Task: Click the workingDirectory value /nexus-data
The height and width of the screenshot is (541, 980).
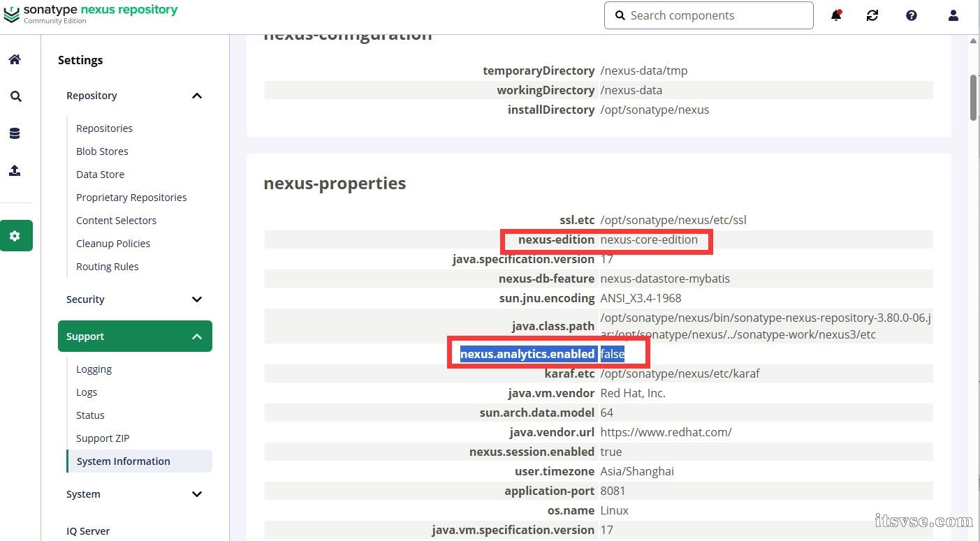Action: [631, 90]
